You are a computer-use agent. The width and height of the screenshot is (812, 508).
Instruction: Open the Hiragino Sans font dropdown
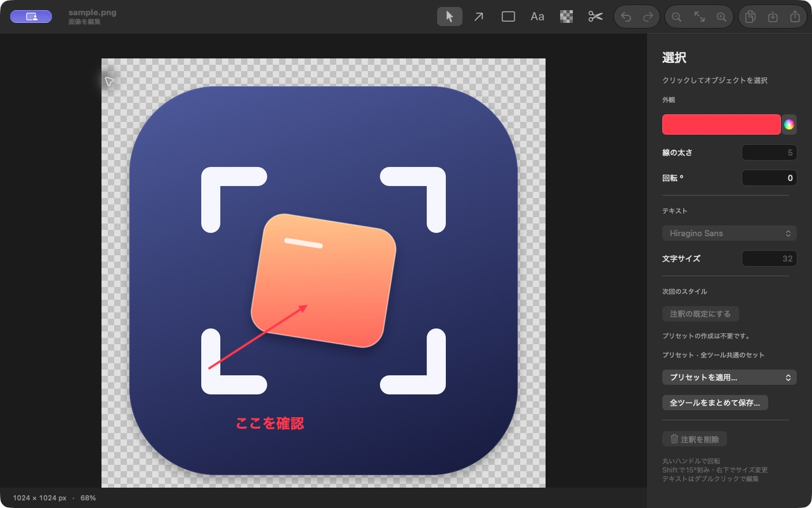pos(730,233)
